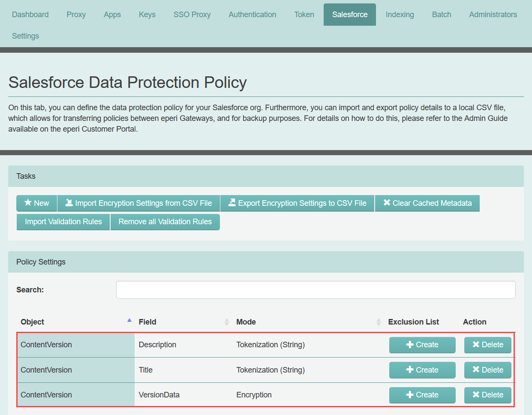The height and width of the screenshot is (415, 532).
Task: Click the VersionData field cell
Action: 159,395
